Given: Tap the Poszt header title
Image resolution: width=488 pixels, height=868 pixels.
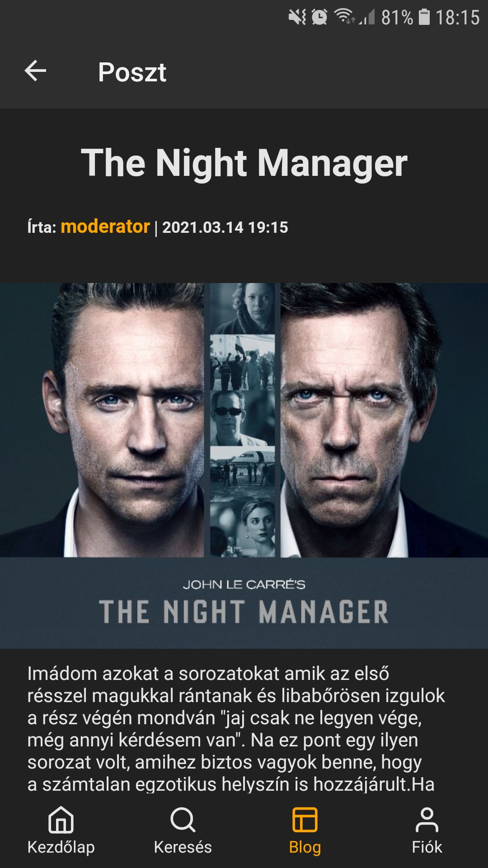Looking at the screenshot, I should [x=132, y=72].
